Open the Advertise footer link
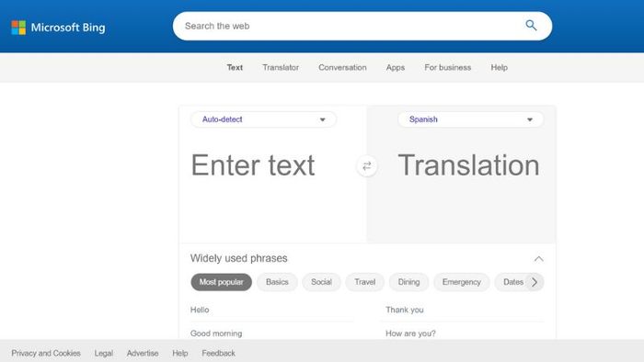This screenshot has height=362, width=644. [x=143, y=353]
